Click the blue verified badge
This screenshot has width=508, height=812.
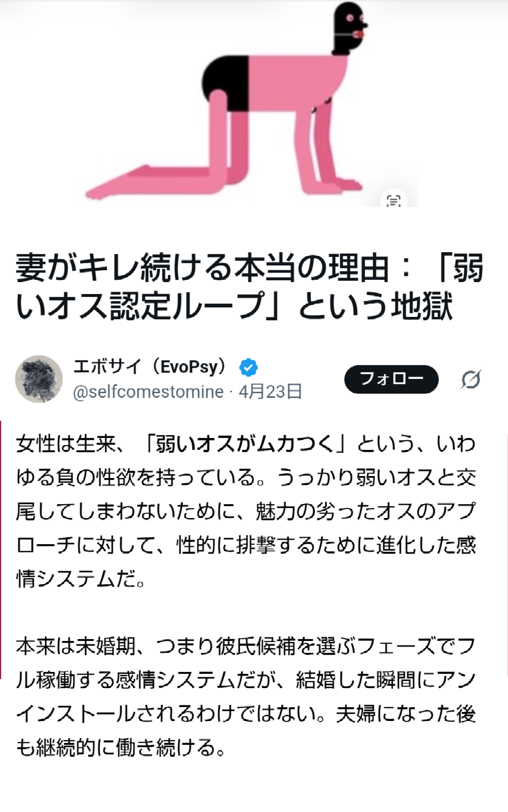(248, 367)
